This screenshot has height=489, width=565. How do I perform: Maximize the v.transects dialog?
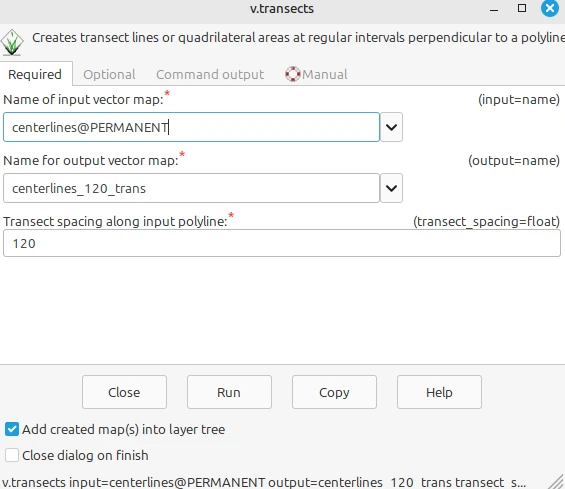522,8
